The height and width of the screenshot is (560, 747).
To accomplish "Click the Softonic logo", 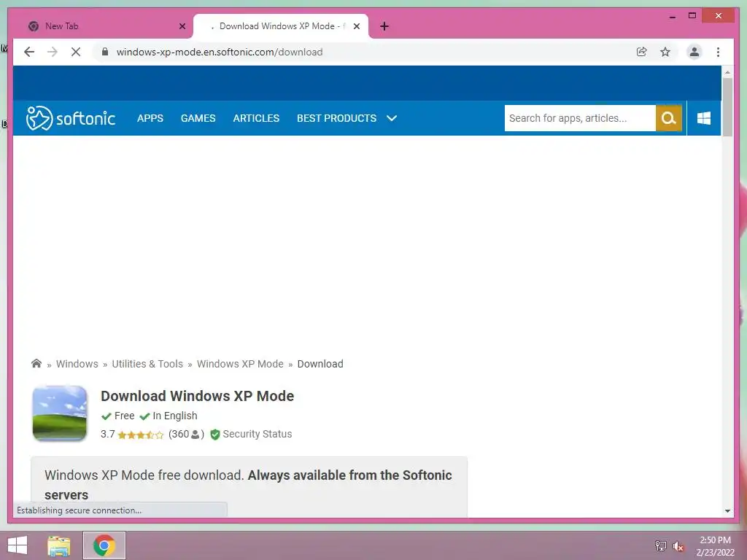I will (x=71, y=118).
